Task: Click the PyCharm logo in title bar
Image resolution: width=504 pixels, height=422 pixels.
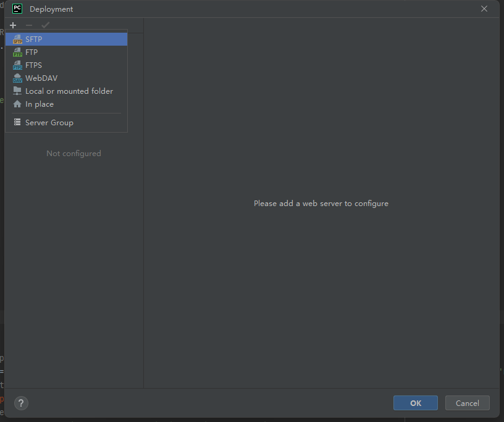Action: [17, 9]
